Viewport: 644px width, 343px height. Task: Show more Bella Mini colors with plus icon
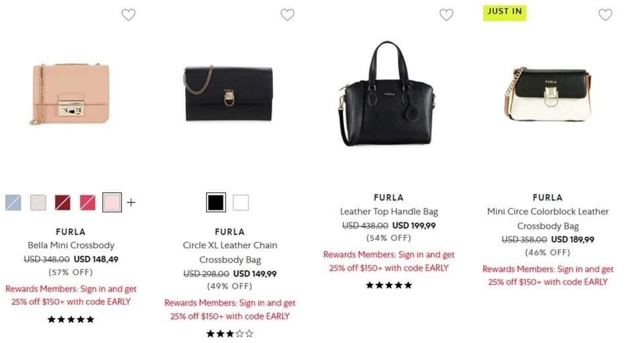131,202
